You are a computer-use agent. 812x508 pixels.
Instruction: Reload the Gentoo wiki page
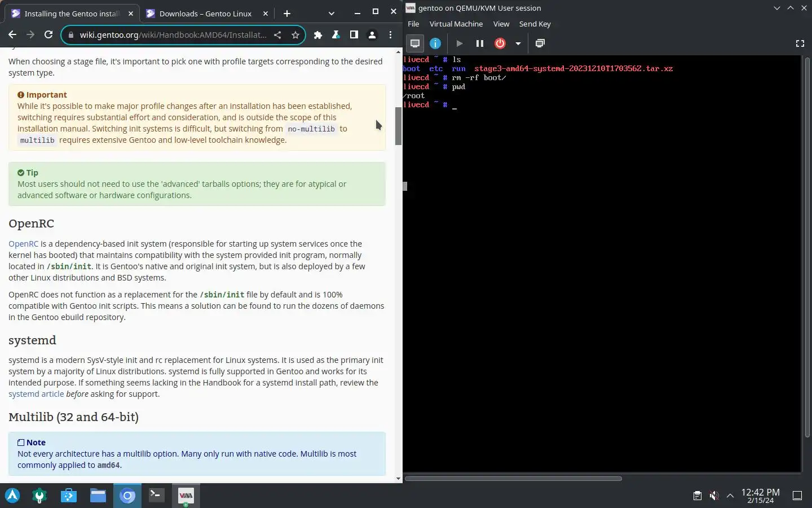(x=48, y=35)
